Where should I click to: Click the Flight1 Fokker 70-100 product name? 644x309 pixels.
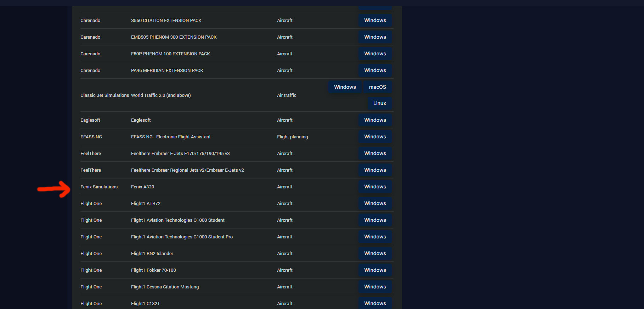153,270
